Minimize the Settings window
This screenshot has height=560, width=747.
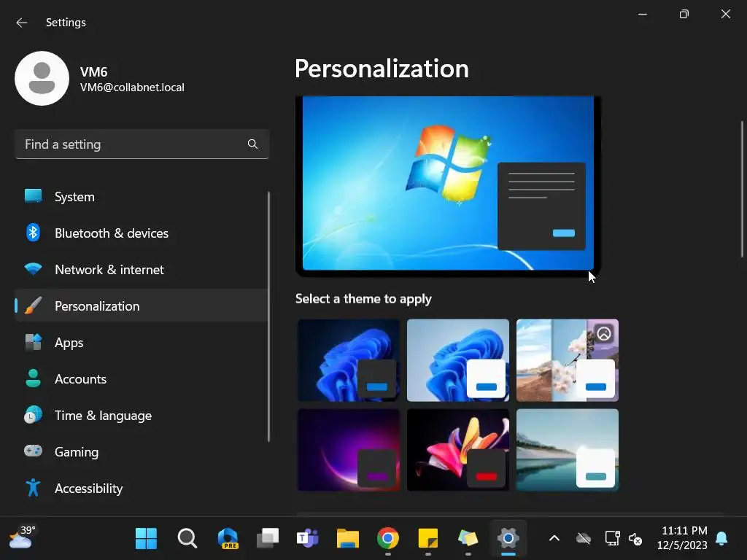[x=643, y=15]
